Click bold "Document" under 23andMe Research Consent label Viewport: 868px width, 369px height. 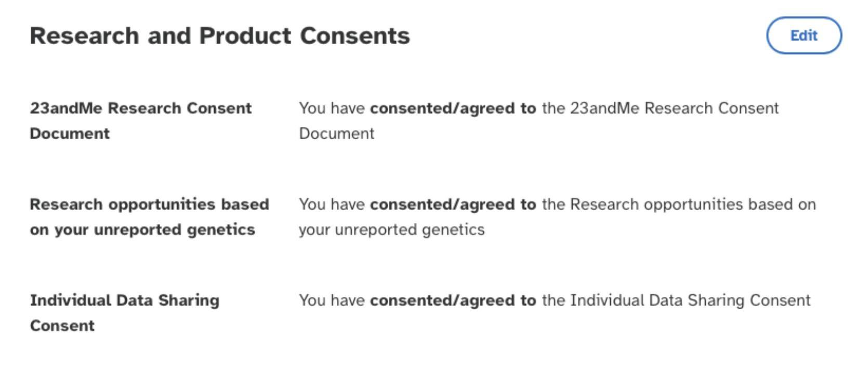coord(70,134)
